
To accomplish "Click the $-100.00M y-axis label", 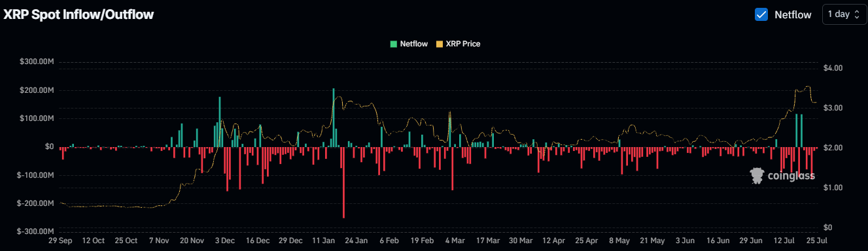I will pos(35,175).
